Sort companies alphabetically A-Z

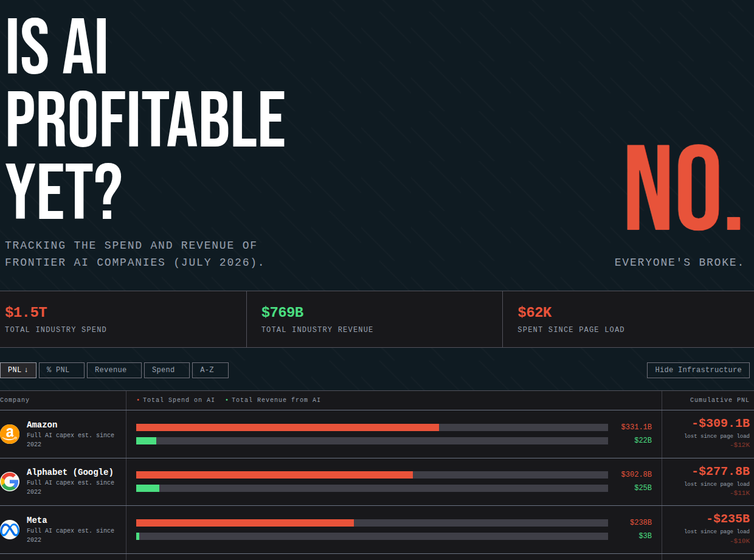click(x=210, y=370)
